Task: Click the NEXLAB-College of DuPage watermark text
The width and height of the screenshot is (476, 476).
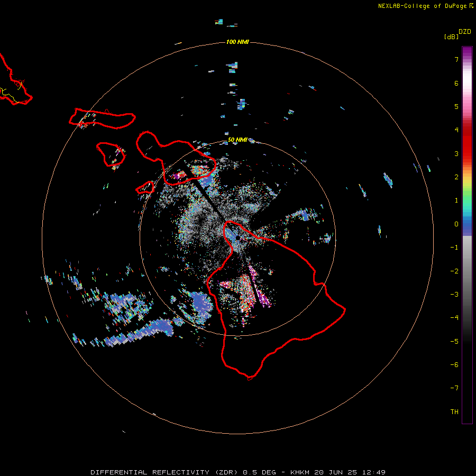Action: 425,6
